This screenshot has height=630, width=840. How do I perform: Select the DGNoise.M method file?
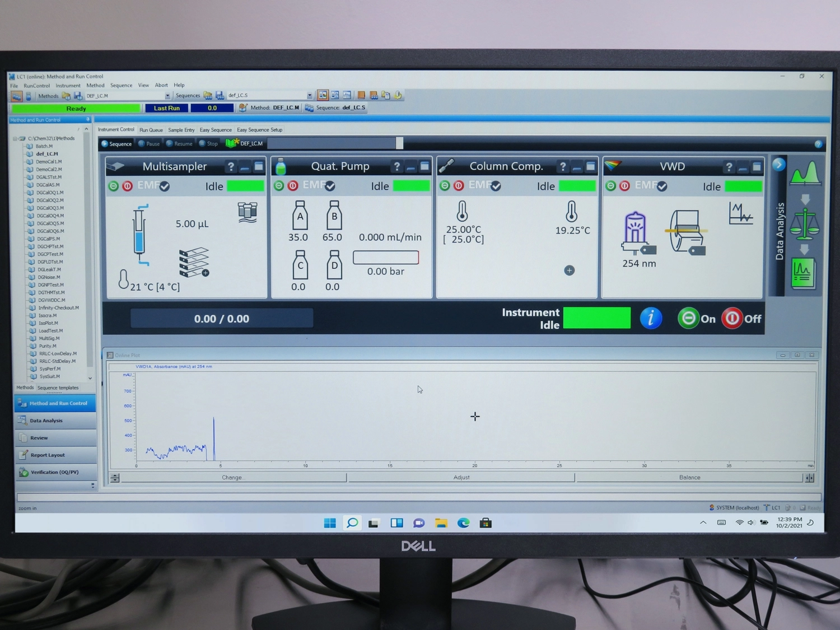tap(49, 277)
